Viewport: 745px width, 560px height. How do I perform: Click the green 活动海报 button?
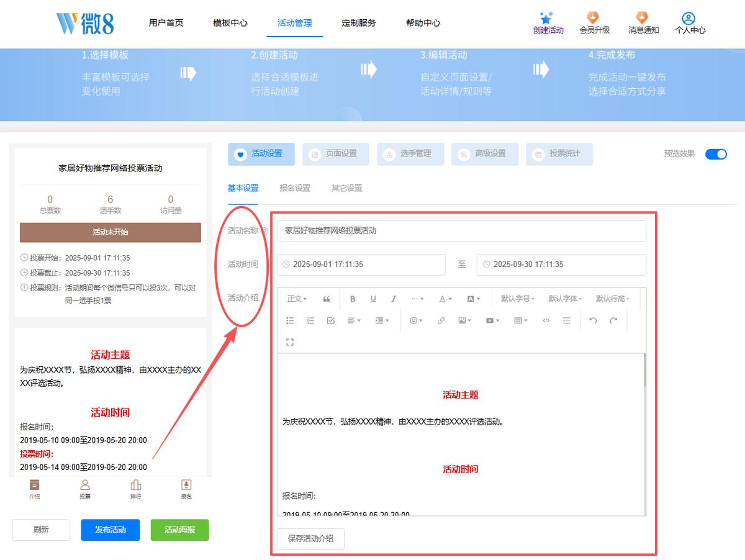[180, 530]
